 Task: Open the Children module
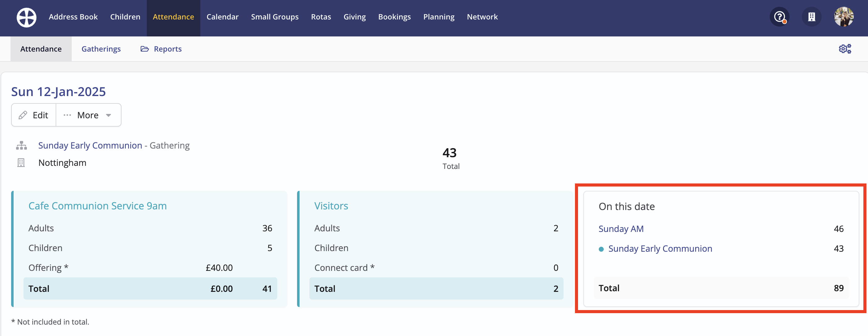point(125,17)
